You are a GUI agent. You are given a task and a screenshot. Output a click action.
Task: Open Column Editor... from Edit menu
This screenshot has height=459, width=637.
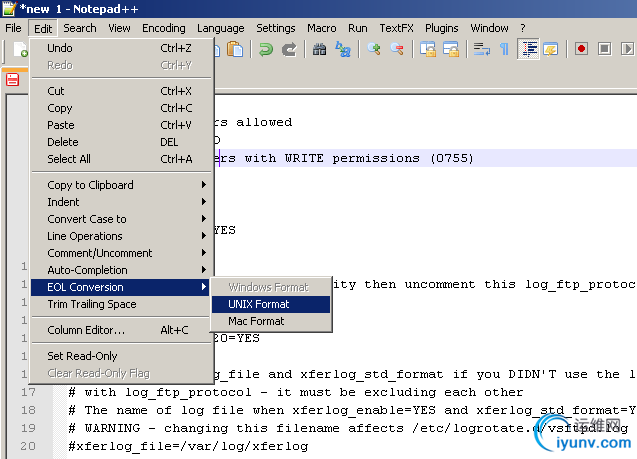pyautogui.click(x=121, y=330)
